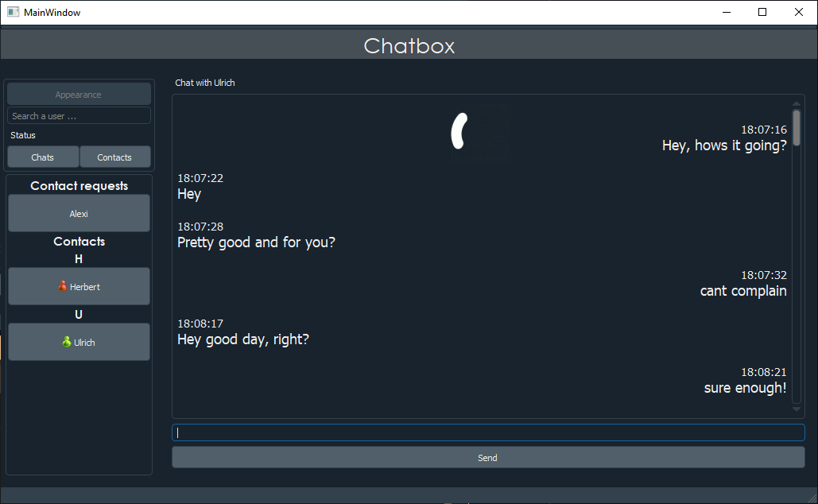
Task: Click the loading spinner in chat
Action: coord(459,131)
